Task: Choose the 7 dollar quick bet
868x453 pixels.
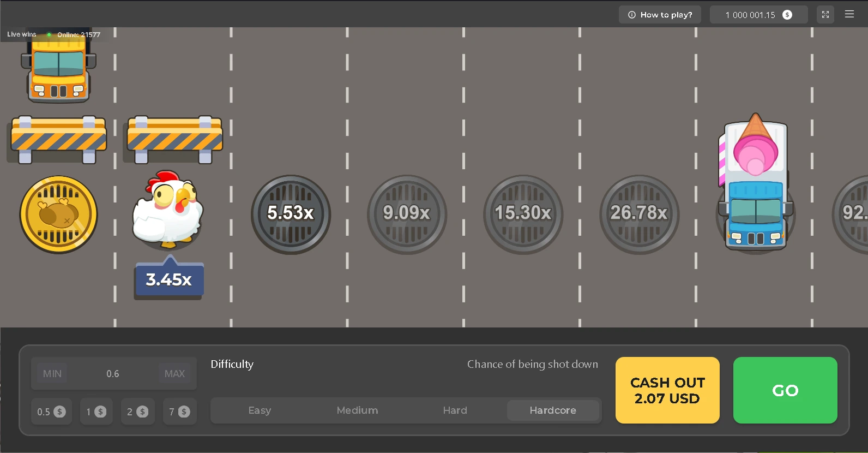Action: click(x=179, y=412)
